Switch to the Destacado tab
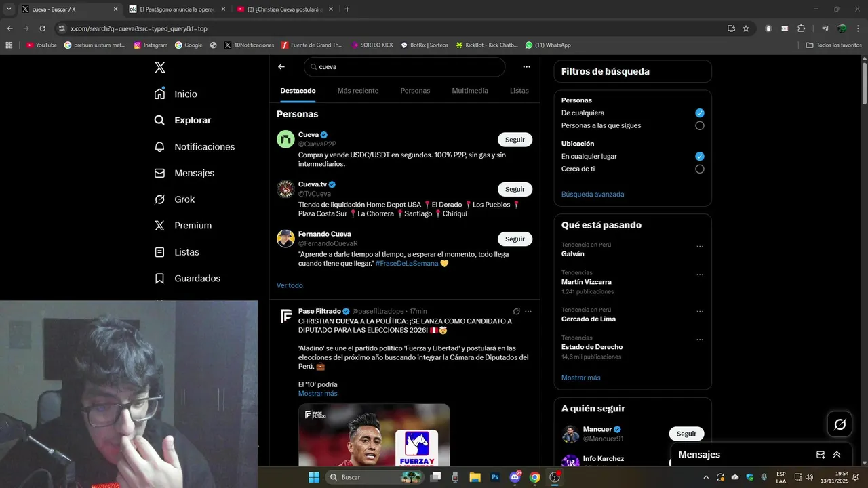The image size is (868, 488). 298,91
